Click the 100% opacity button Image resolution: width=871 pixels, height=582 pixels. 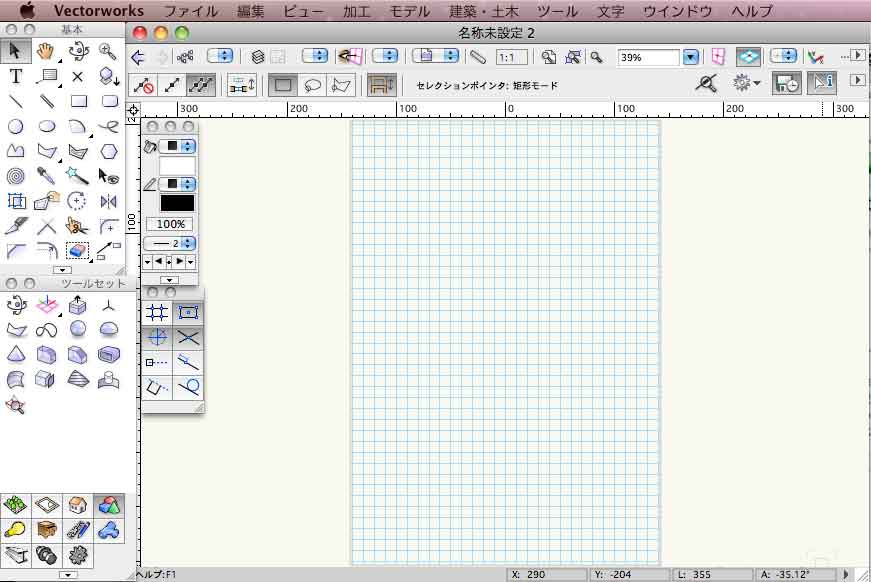(170, 224)
